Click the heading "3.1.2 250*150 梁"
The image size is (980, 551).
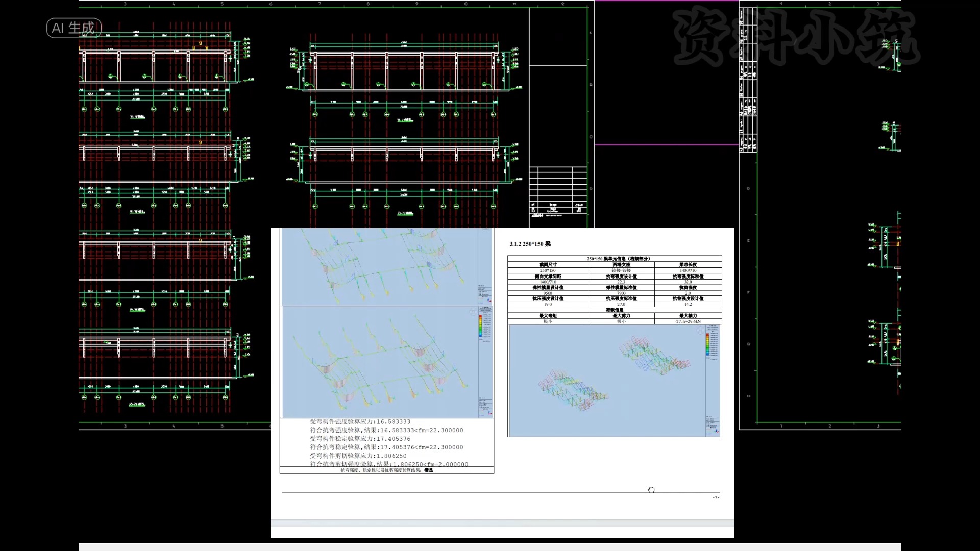pos(530,244)
